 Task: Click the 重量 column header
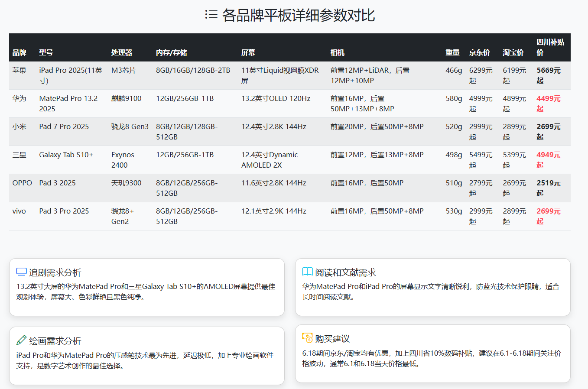tap(453, 52)
